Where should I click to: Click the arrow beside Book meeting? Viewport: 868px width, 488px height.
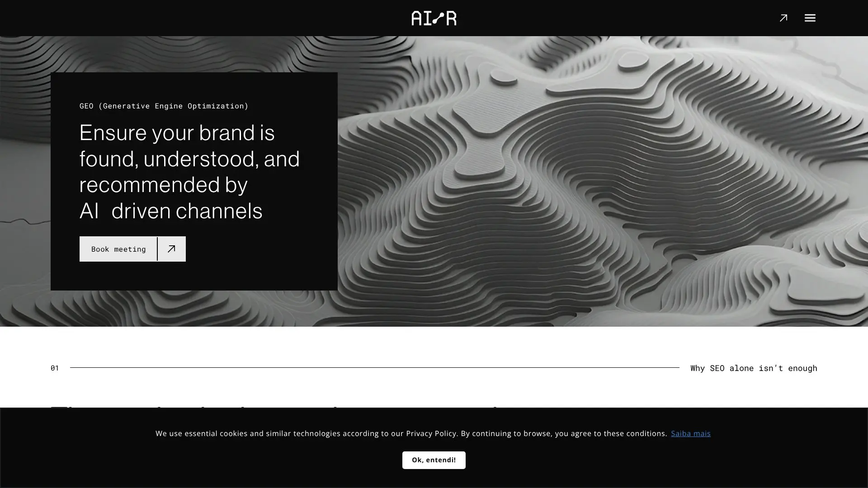[x=171, y=249]
